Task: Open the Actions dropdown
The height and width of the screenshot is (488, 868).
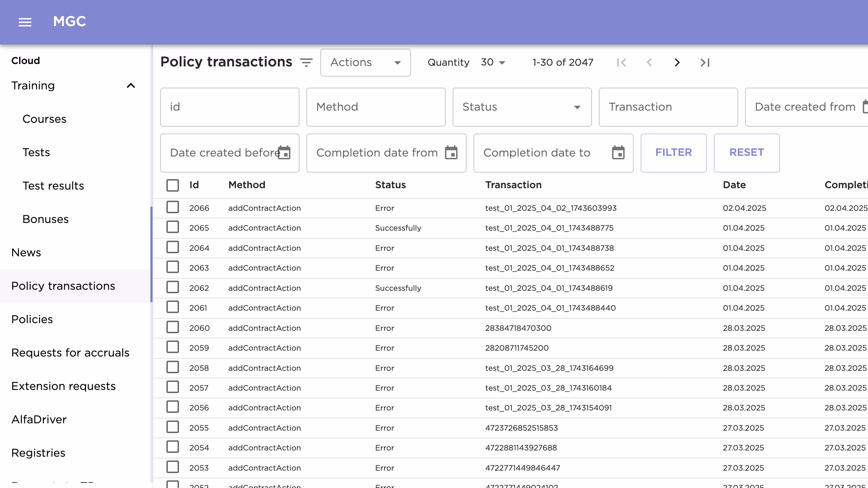Action: tap(365, 63)
